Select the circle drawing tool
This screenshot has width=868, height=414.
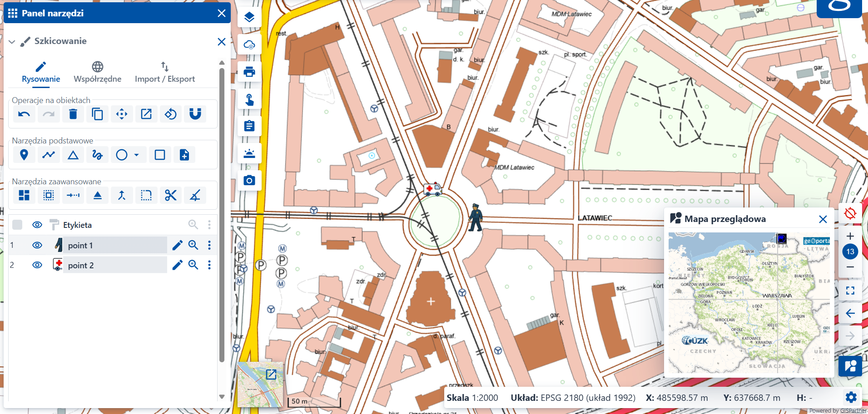122,155
